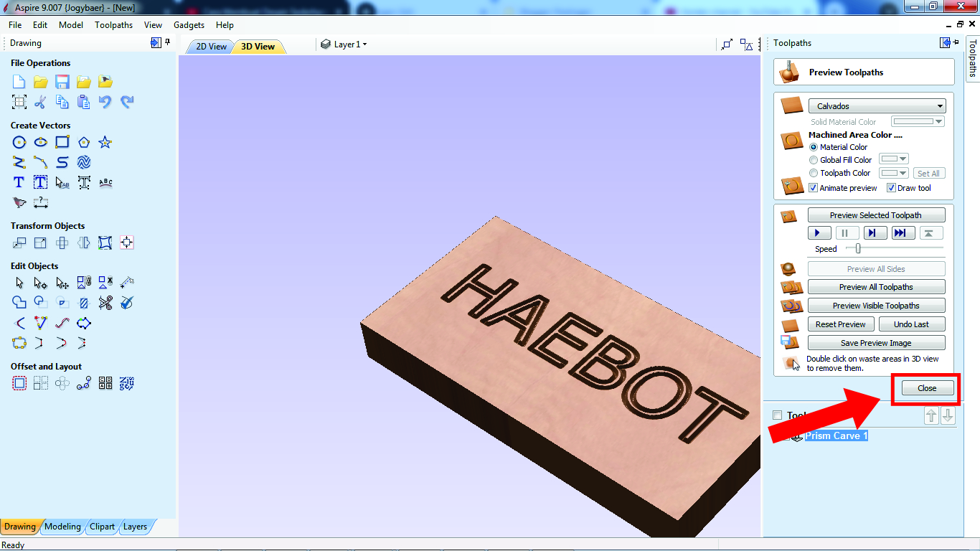Click the Create New File icon

point(19,82)
